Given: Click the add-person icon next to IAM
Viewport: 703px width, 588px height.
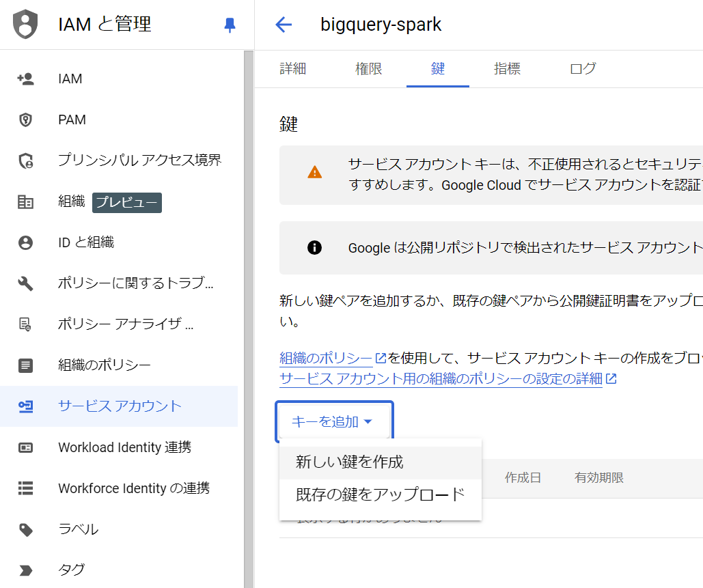Looking at the screenshot, I should (25, 79).
